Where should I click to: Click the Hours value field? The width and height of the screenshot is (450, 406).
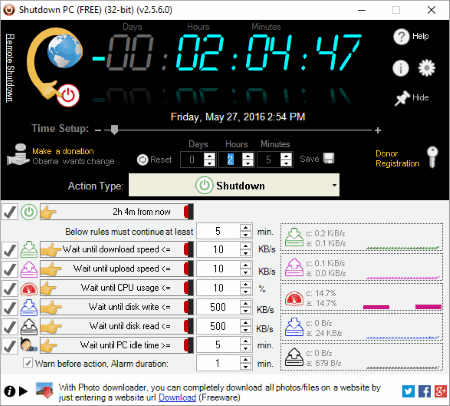230,160
